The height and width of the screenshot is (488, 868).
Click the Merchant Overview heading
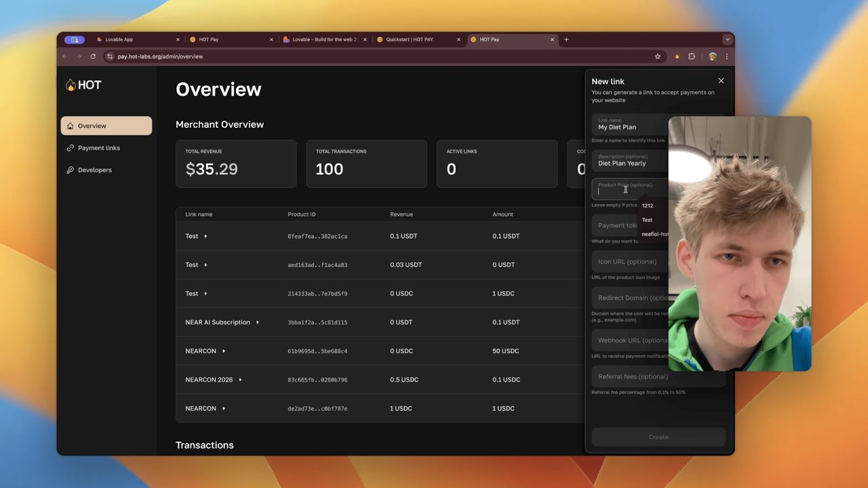click(x=220, y=125)
